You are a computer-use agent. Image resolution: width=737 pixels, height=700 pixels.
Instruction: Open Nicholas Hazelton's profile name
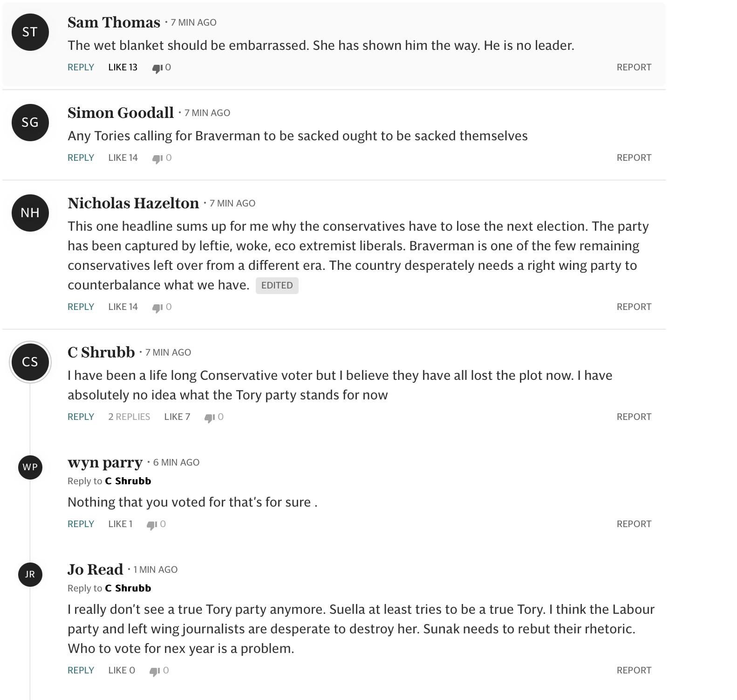click(x=133, y=203)
